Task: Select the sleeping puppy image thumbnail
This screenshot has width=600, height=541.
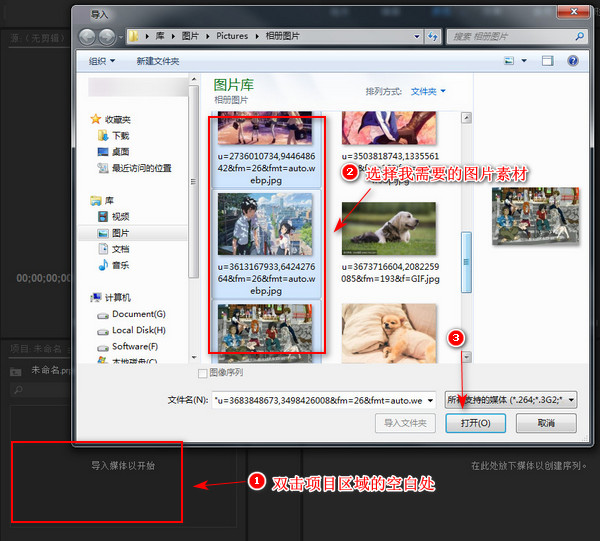Action: [x=389, y=333]
